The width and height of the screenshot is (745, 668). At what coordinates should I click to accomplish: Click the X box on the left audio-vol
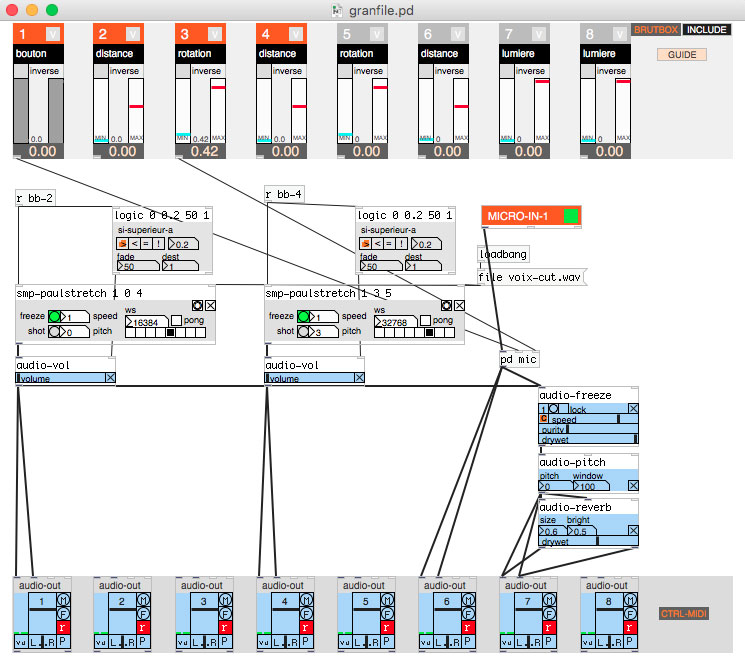tap(110, 378)
